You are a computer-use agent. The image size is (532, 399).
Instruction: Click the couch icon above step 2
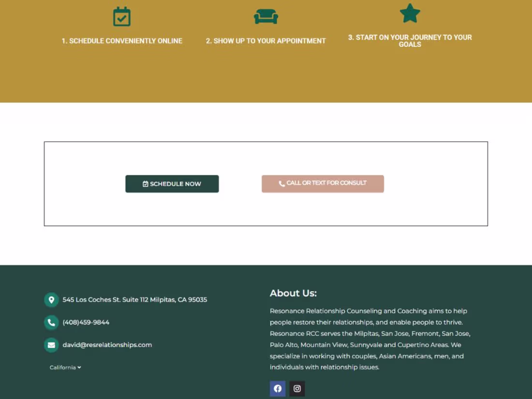click(266, 16)
